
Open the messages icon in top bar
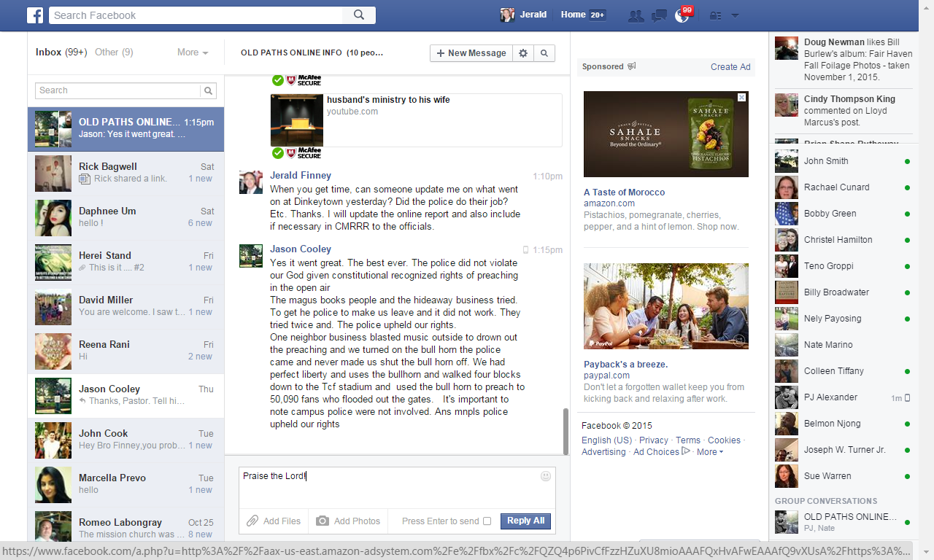pyautogui.click(x=659, y=15)
